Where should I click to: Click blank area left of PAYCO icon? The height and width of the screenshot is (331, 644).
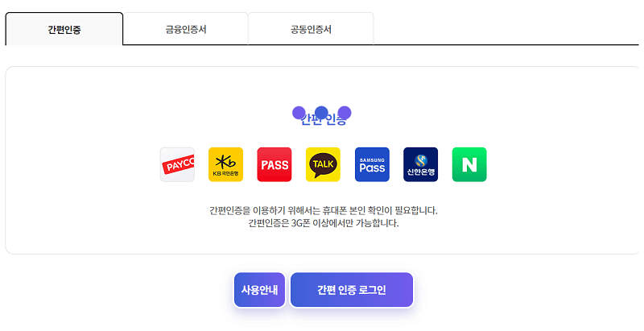click(x=82, y=164)
